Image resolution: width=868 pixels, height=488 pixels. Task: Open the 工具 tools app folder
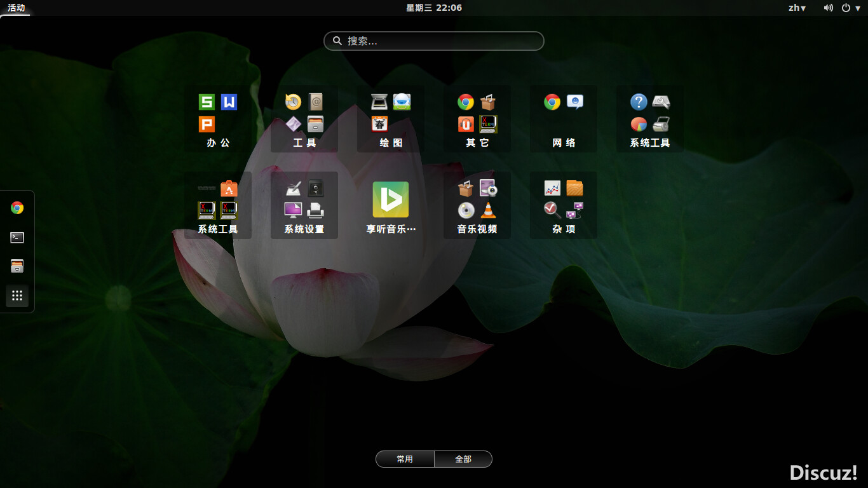tap(304, 119)
